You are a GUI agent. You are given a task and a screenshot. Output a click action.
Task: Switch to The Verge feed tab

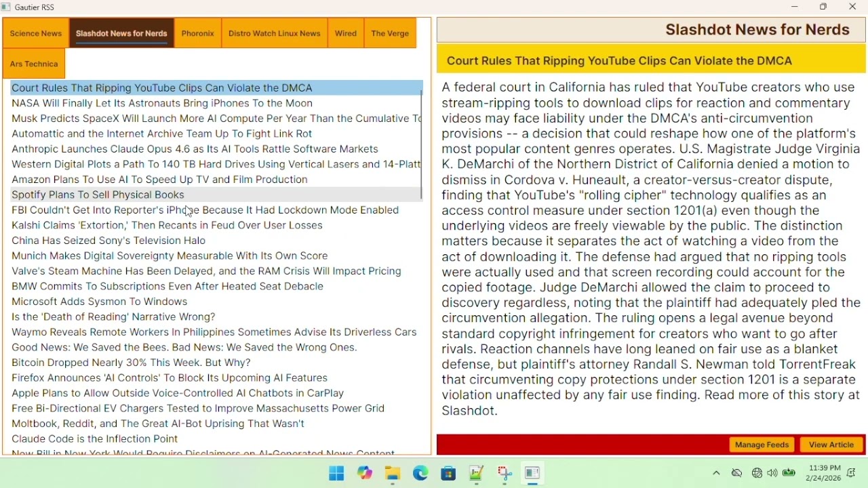(x=391, y=34)
